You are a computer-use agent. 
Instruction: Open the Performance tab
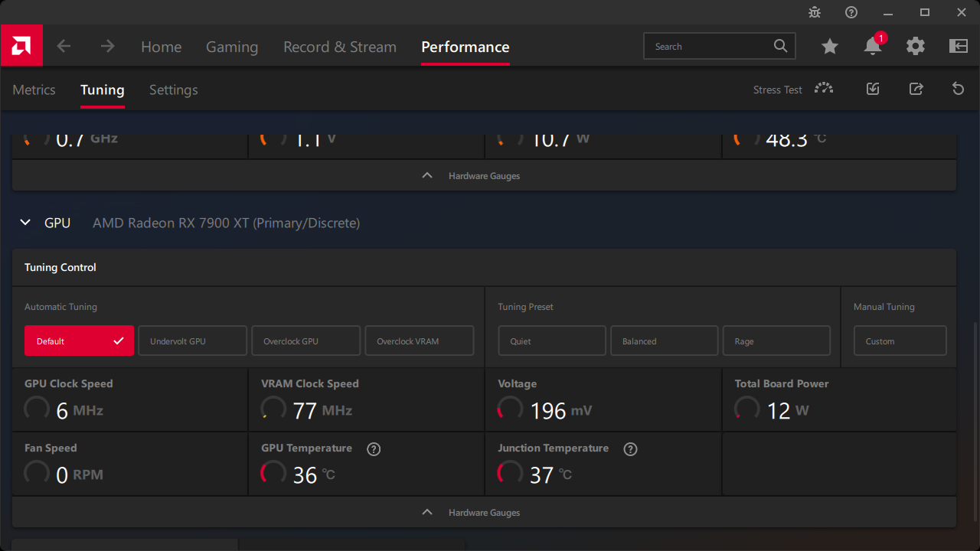pos(465,47)
